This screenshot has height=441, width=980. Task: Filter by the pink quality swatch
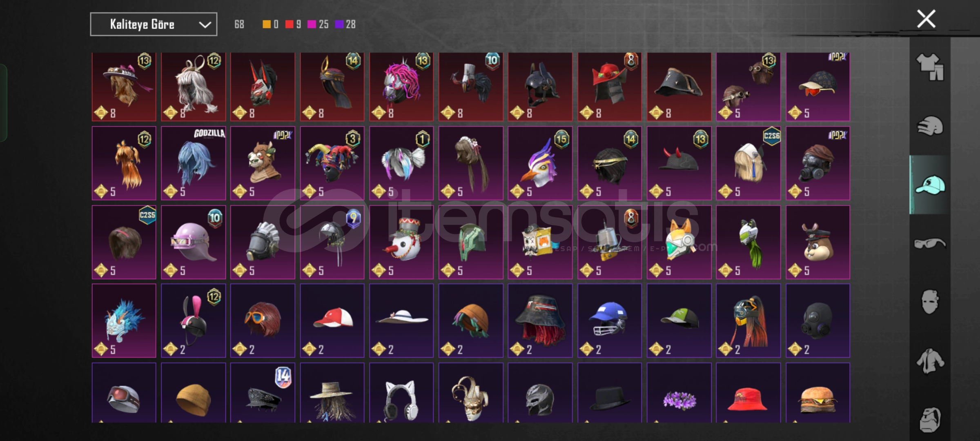tap(312, 24)
